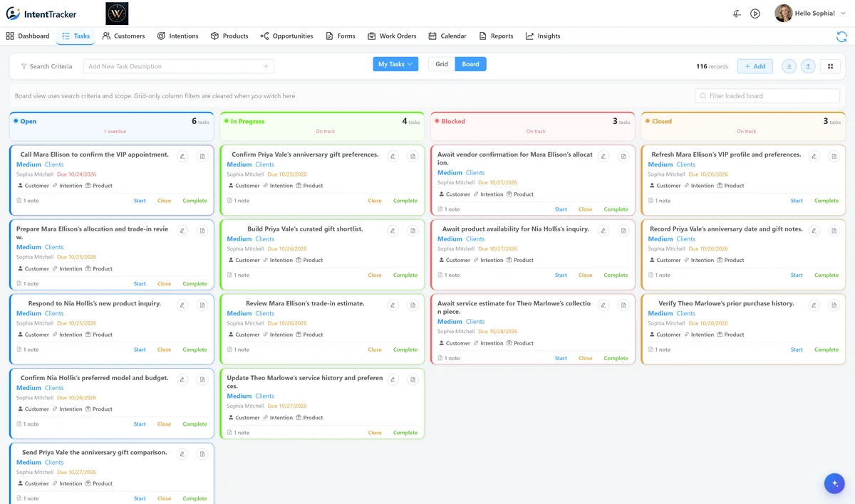The height and width of the screenshot is (504, 855).
Task: Expand the Search Criteria filter panel
Action: (x=46, y=66)
